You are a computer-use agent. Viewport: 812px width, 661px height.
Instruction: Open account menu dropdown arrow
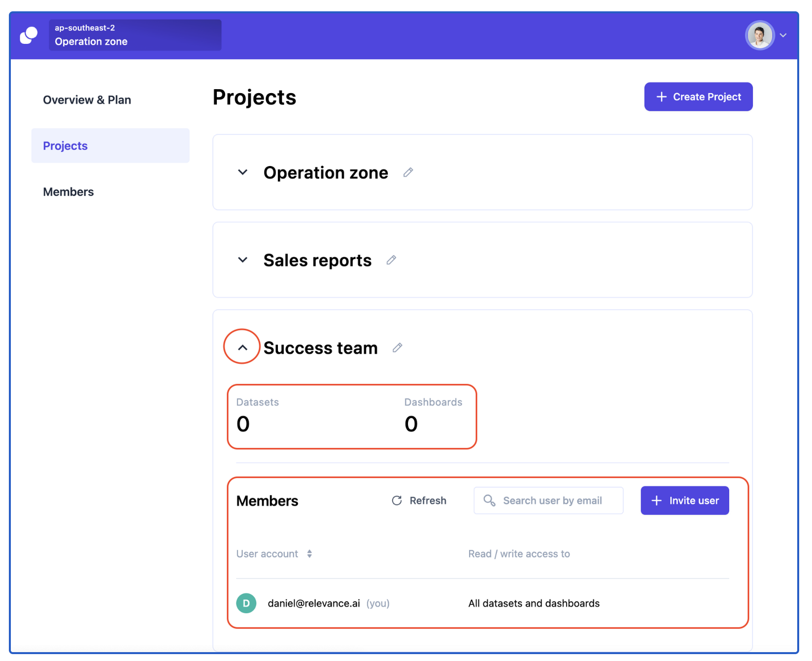click(783, 35)
